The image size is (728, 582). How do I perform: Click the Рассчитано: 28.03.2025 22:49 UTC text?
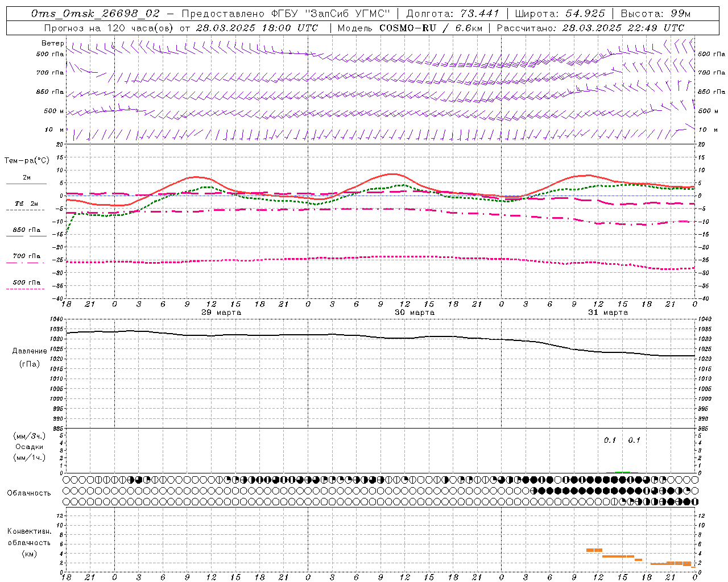click(590, 28)
